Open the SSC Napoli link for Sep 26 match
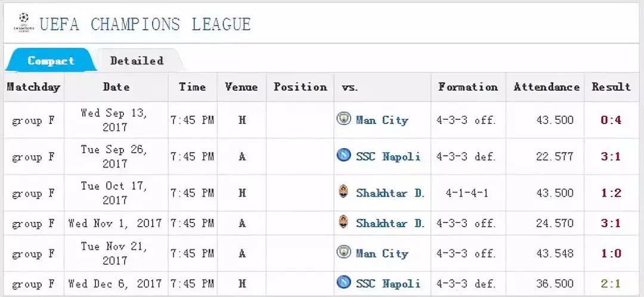The width and height of the screenshot is (644, 297). (388, 156)
